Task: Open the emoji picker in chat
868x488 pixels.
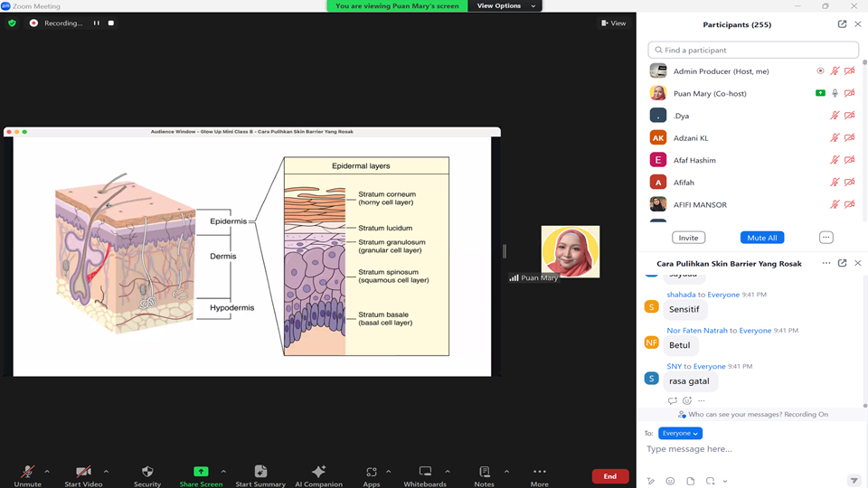Action: pyautogui.click(x=670, y=481)
